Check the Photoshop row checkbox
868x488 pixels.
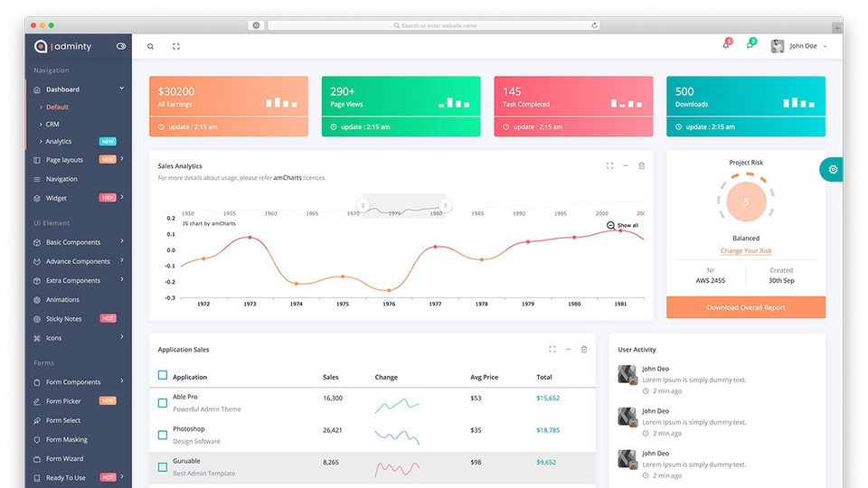[162, 435]
